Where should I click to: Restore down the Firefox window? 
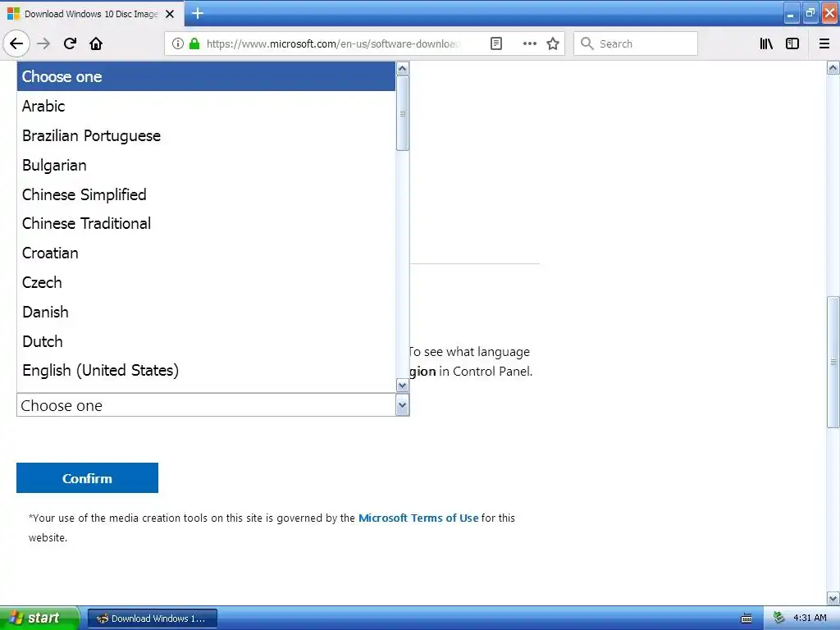(810, 14)
